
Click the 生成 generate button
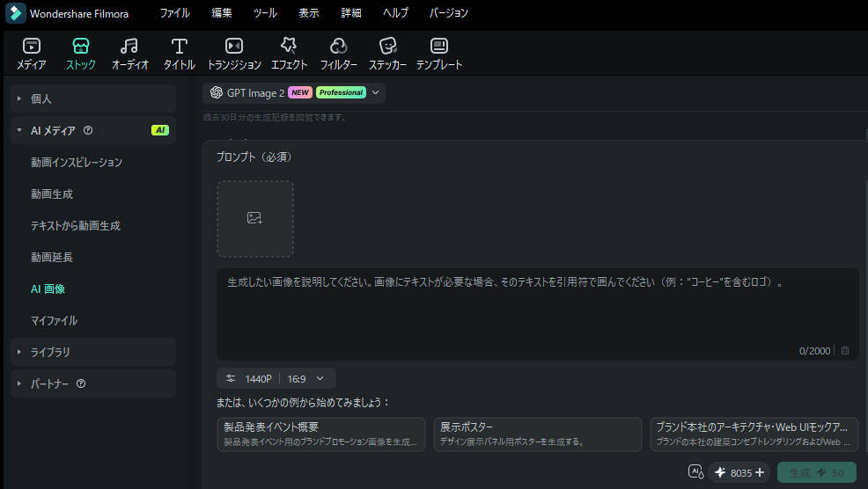[817, 472]
